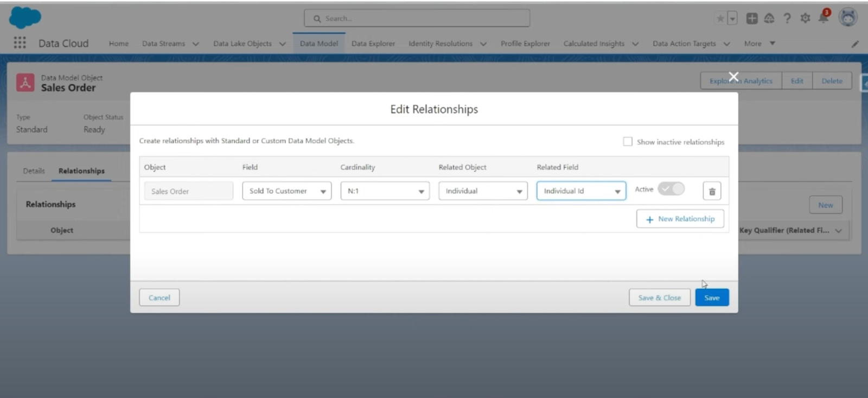This screenshot has height=398, width=868.
Task: Open the Data Action Targets tab
Action: [684, 43]
